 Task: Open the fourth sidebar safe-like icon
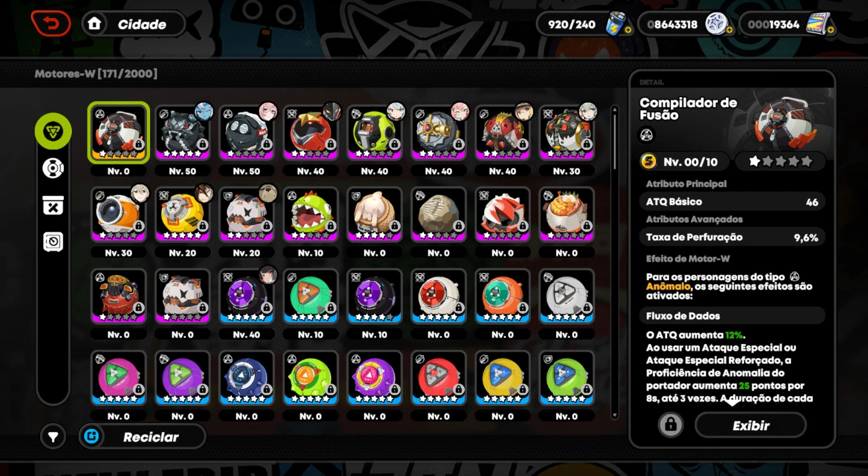[x=53, y=242]
